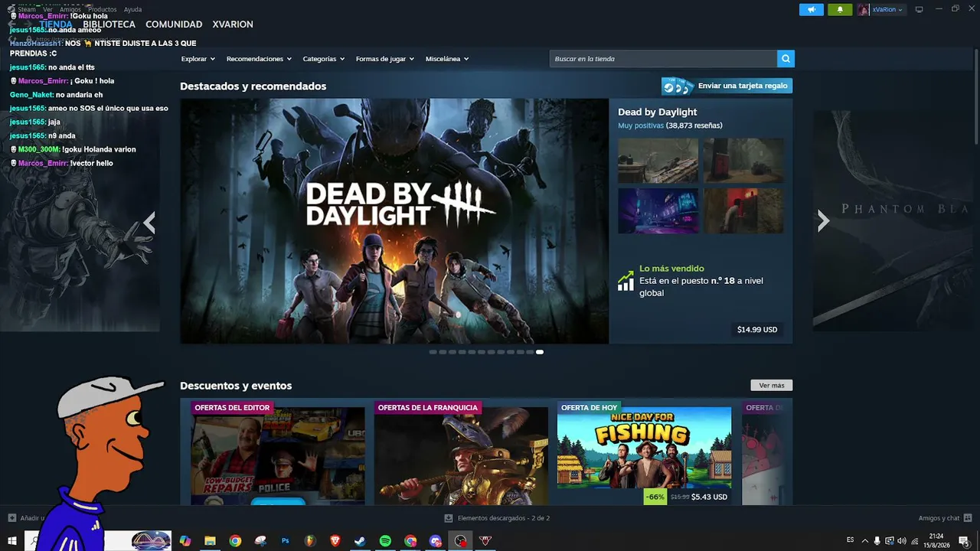
Task: Show the next featured game with right arrow
Action: 823,221
